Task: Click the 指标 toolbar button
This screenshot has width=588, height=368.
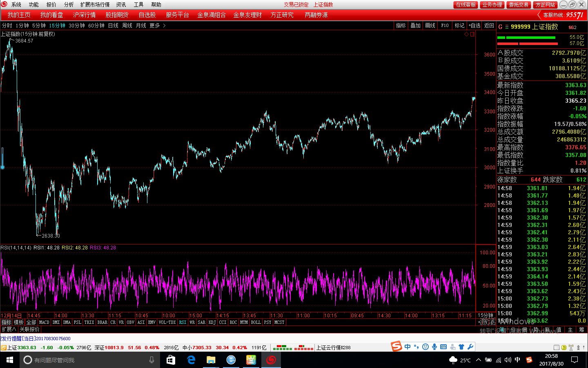Action: click(x=401, y=25)
